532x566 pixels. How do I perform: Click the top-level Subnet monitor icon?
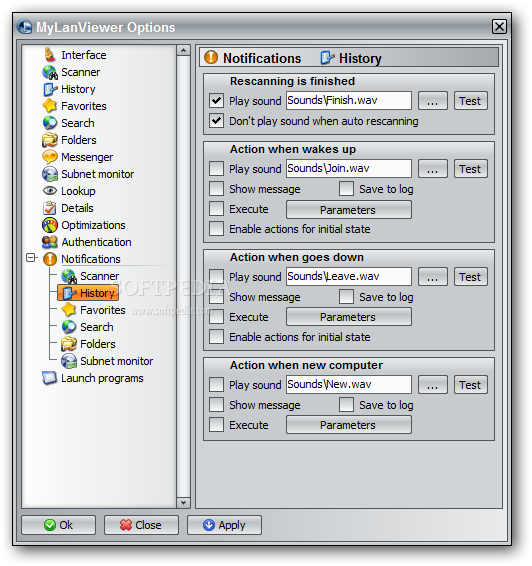click(x=50, y=174)
